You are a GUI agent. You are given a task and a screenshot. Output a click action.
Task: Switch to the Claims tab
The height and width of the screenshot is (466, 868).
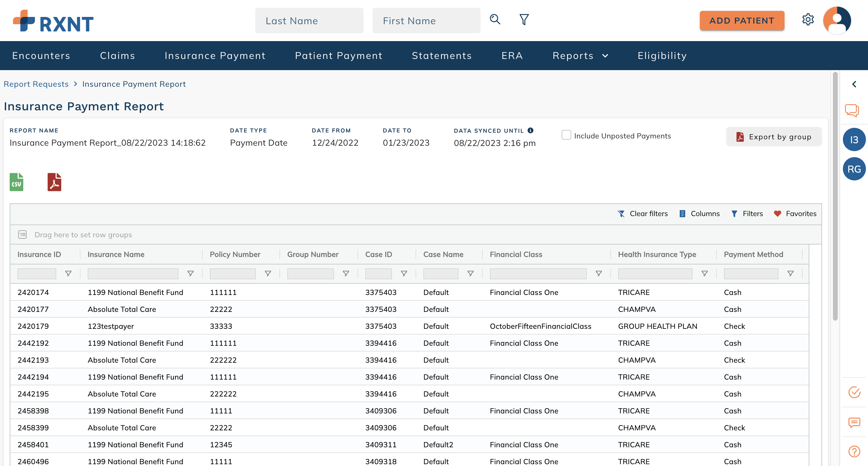(x=117, y=56)
